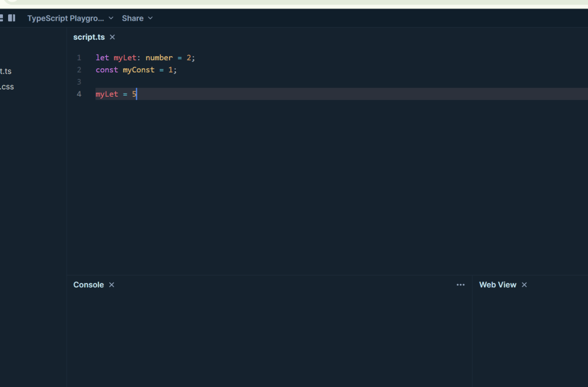Select the Web View panel tab
Viewport: 588px width, 387px height.
coord(498,285)
